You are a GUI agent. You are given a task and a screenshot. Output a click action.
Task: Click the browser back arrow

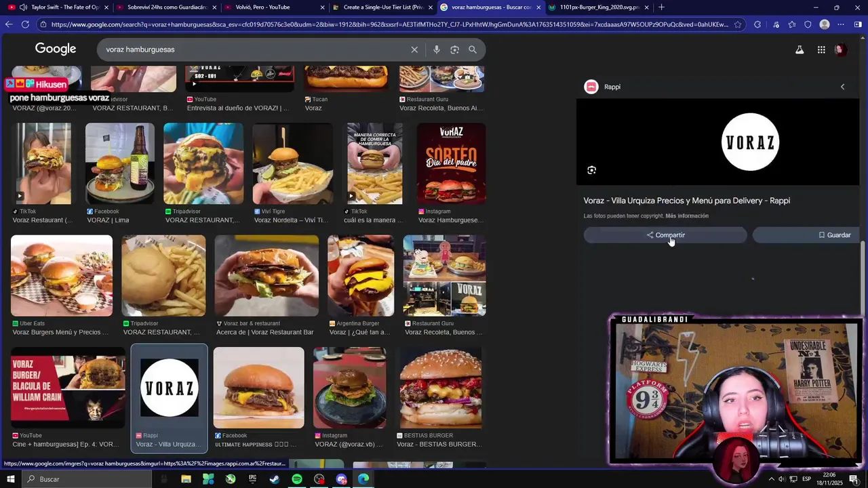[9, 24]
